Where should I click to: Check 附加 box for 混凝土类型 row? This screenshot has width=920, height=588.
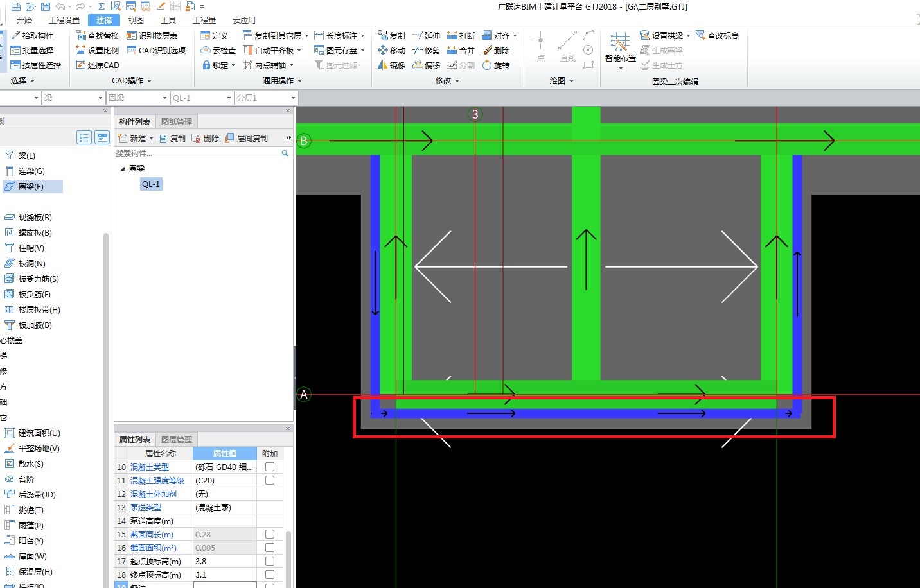[x=270, y=467]
